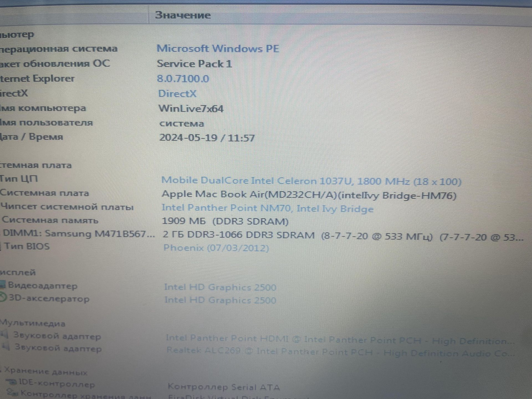
Task: Open the Phoenix (07/03/2012) BIOS link
Action: pos(216,248)
